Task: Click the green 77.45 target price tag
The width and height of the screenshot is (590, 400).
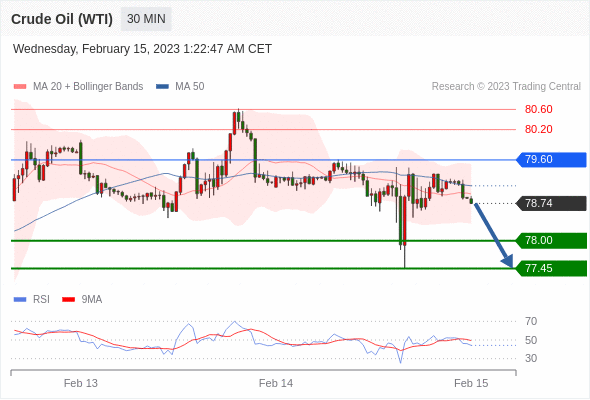Action: 551,269
